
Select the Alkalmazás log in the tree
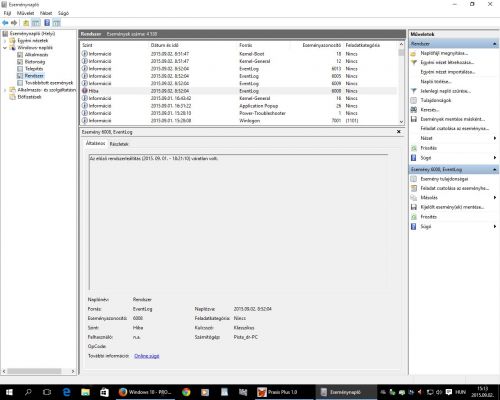(x=36, y=55)
